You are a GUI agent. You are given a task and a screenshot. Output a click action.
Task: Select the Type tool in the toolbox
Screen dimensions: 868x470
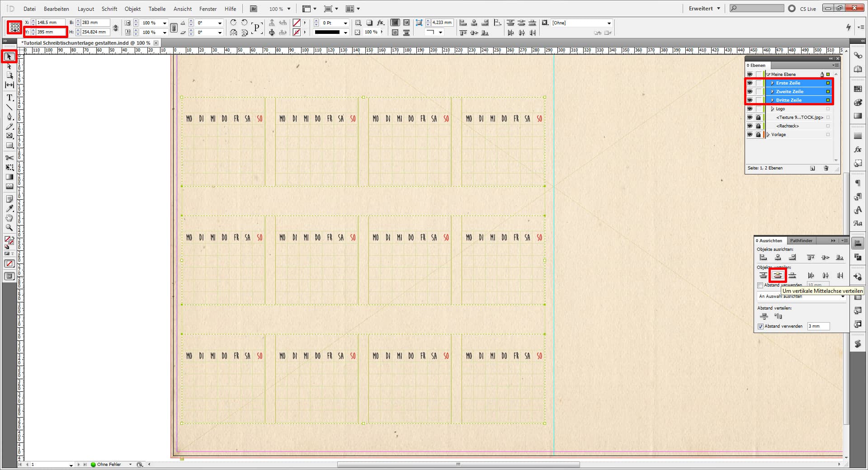tap(9, 98)
